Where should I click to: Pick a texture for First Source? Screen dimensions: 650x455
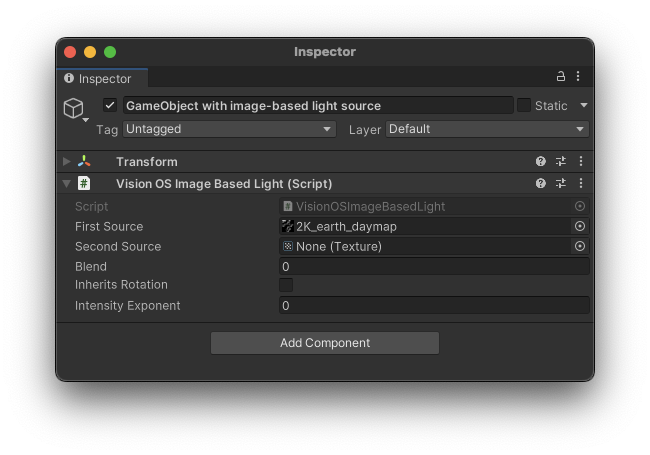click(579, 226)
